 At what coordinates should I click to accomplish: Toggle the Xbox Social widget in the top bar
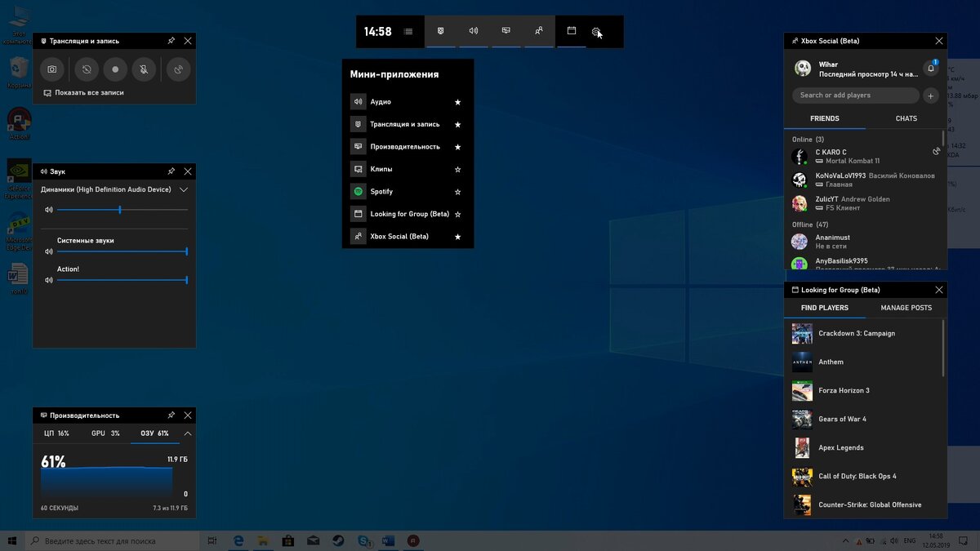(x=539, y=31)
